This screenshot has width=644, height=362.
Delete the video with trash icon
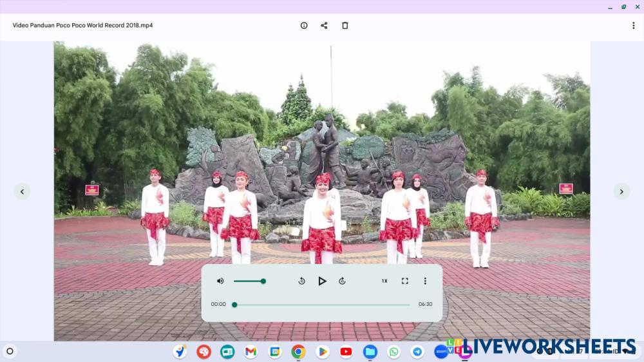(345, 26)
